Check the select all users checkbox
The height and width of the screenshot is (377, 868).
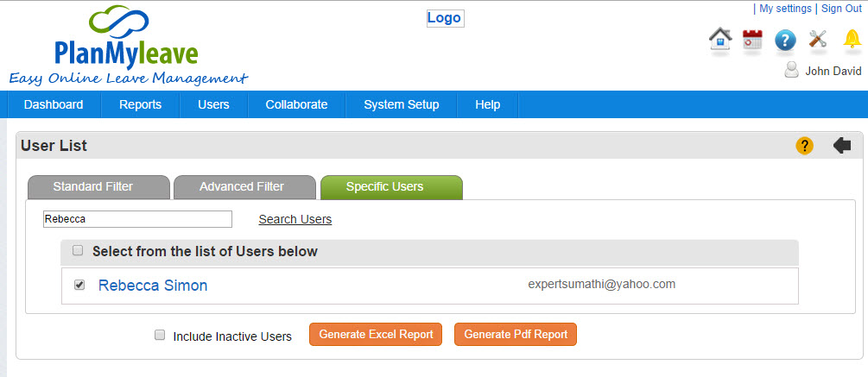point(78,251)
